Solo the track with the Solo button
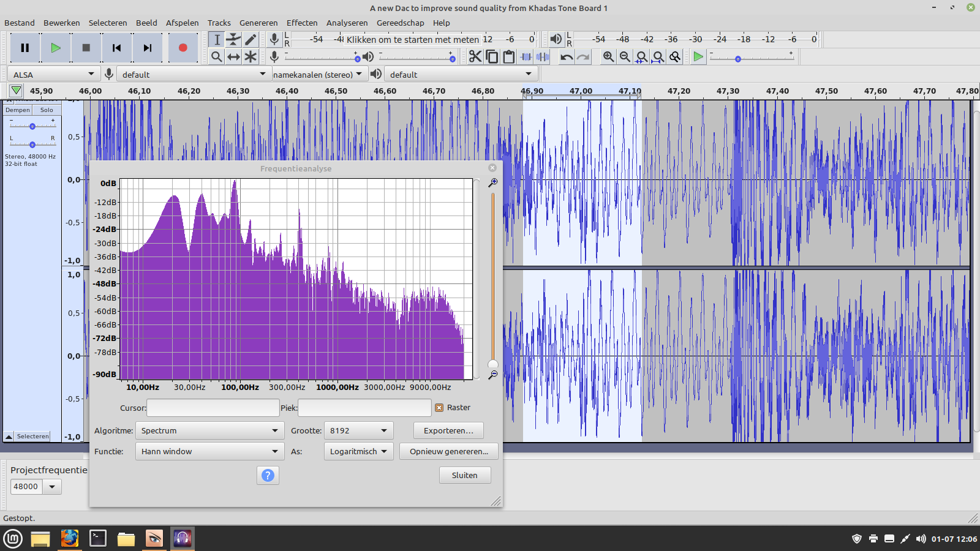The height and width of the screenshot is (551, 980). tap(47, 110)
